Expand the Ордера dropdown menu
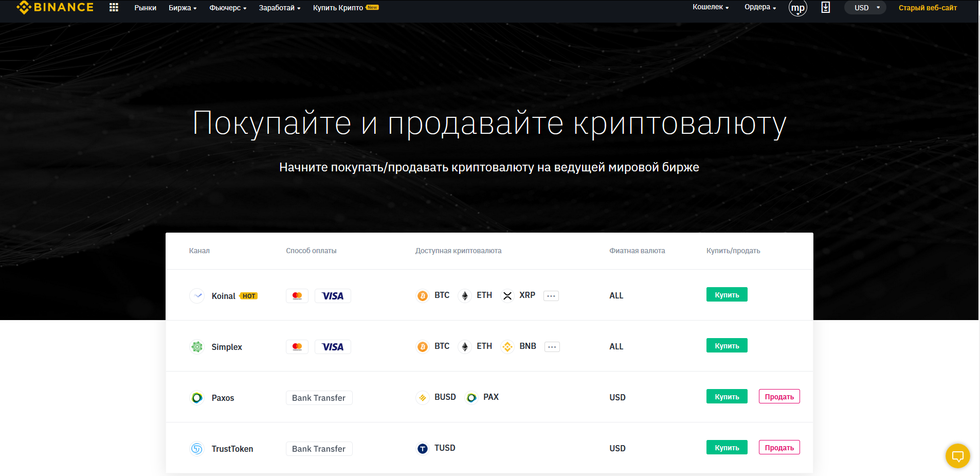The image size is (980, 476). [760, 7]
